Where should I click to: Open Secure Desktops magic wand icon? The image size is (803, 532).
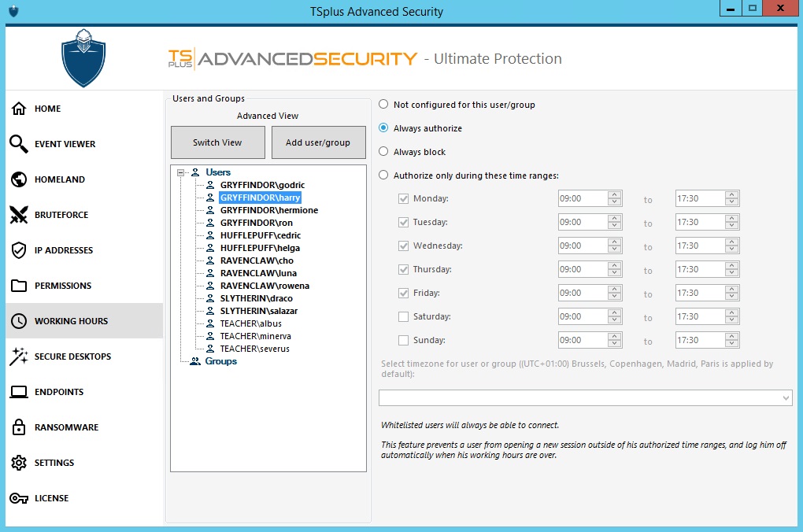pyautogui.click(x=19, y=357)
